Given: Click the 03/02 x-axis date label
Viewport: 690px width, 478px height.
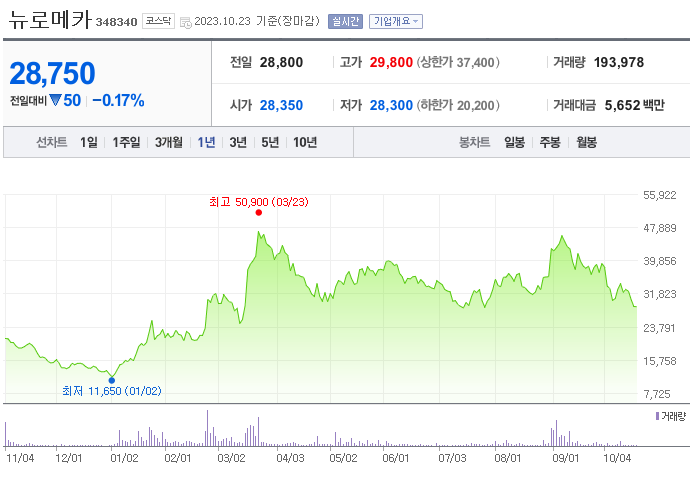Looking at the screenshot, I should pyautogui.click(x=231, y=458).
